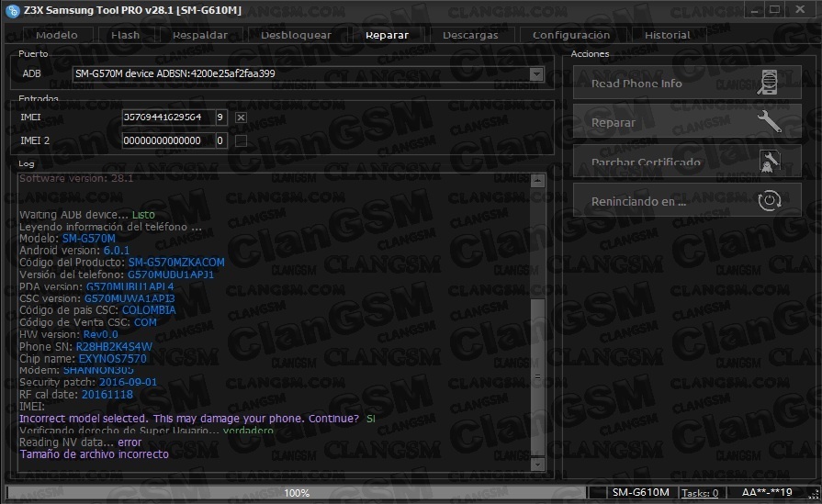822x504 pixels.
Task: Minimize the Z3X window
Action: click(754, 9)
